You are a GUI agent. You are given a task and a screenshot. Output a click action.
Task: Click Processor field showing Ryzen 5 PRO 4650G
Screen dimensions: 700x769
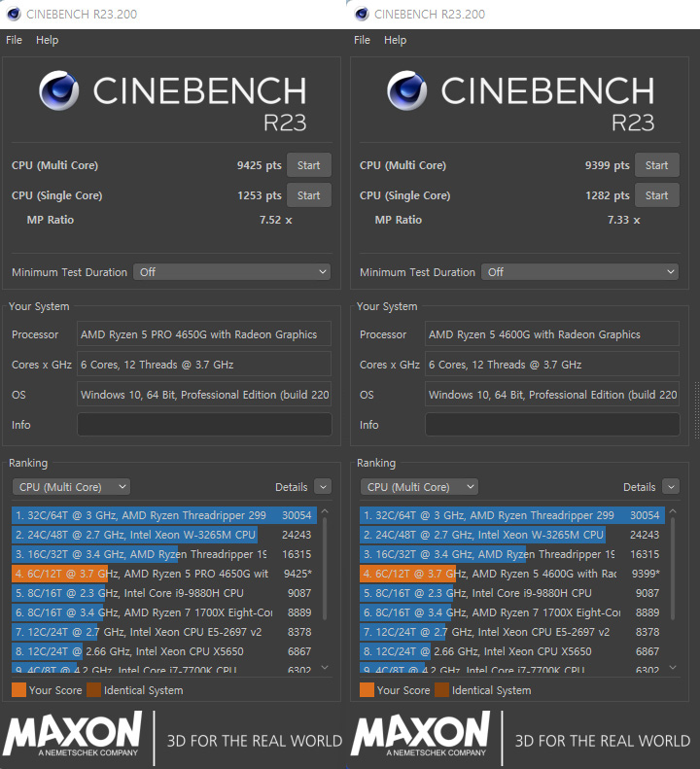tap(204, 334)
